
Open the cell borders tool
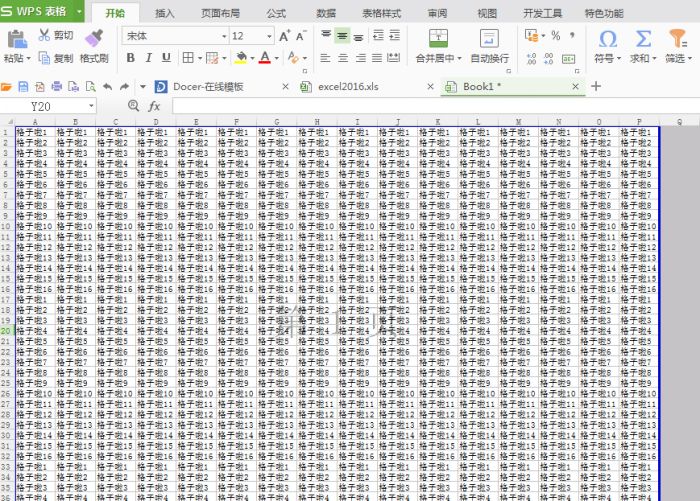click(188, 58)
